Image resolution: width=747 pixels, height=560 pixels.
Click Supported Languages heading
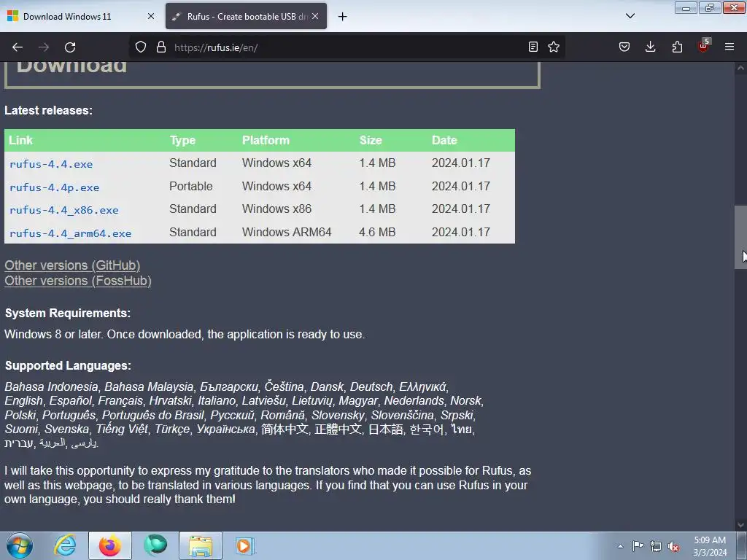point(68,366)
